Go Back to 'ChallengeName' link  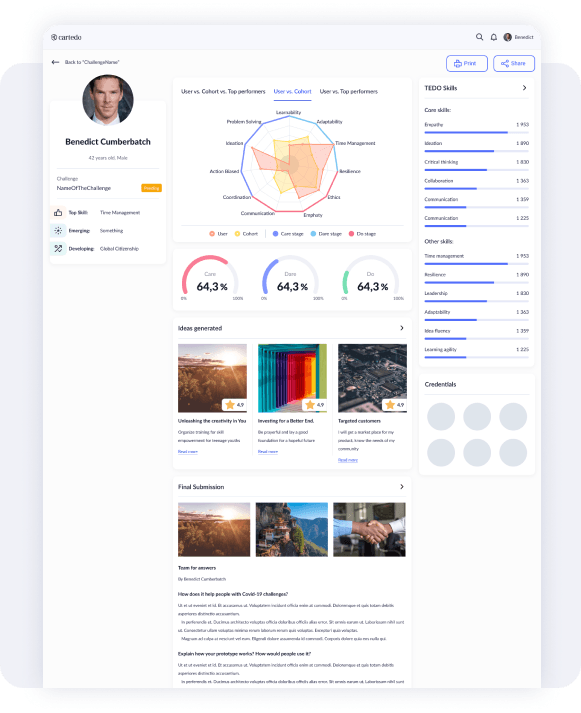tap(92, 62)
